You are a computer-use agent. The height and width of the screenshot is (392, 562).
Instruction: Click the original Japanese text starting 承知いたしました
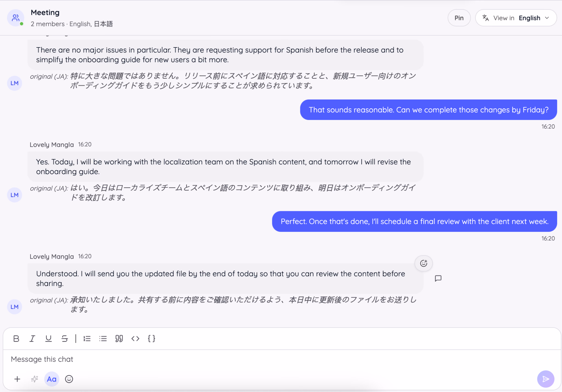click(243, 304)
